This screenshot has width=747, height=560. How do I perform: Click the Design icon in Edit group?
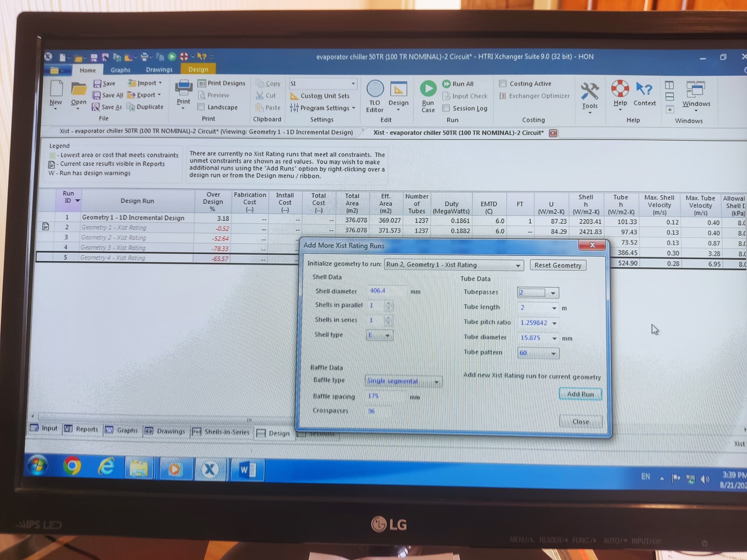398,89
